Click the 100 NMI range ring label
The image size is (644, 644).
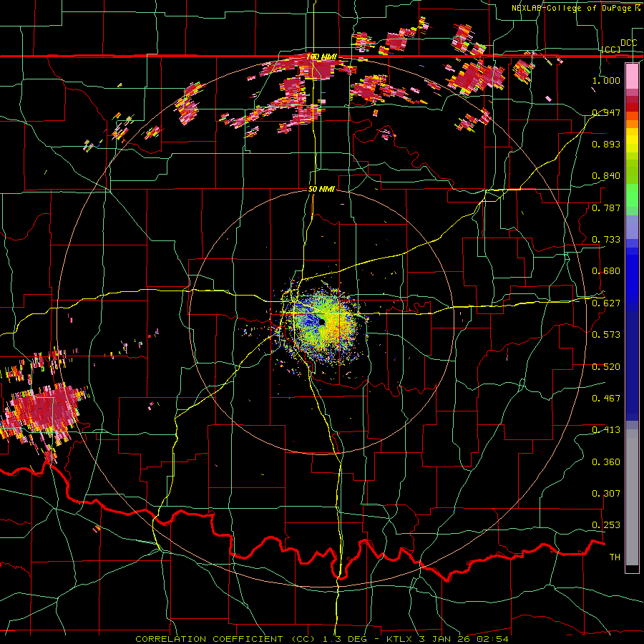pos(321,56)
